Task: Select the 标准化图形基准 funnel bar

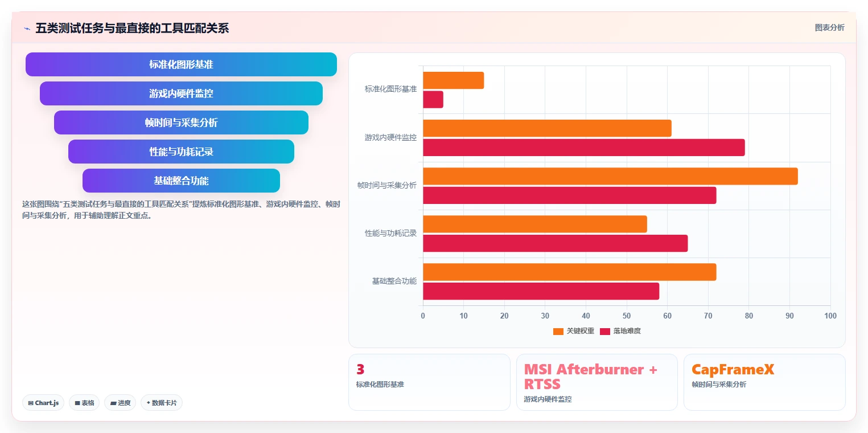Action: (181, 64)
